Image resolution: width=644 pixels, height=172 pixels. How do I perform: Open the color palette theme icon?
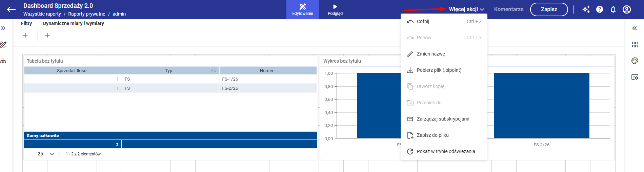pos(635,61)
